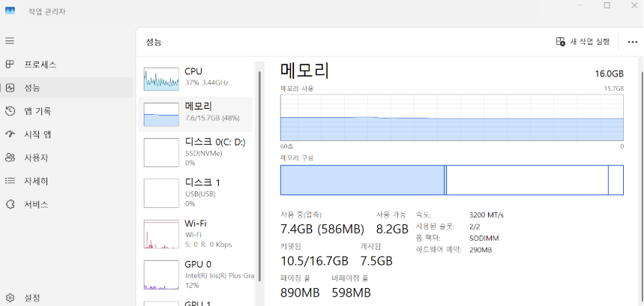Select the 프로세스 icon in sidebar
The image size is (644, 306).
(10, 64)
